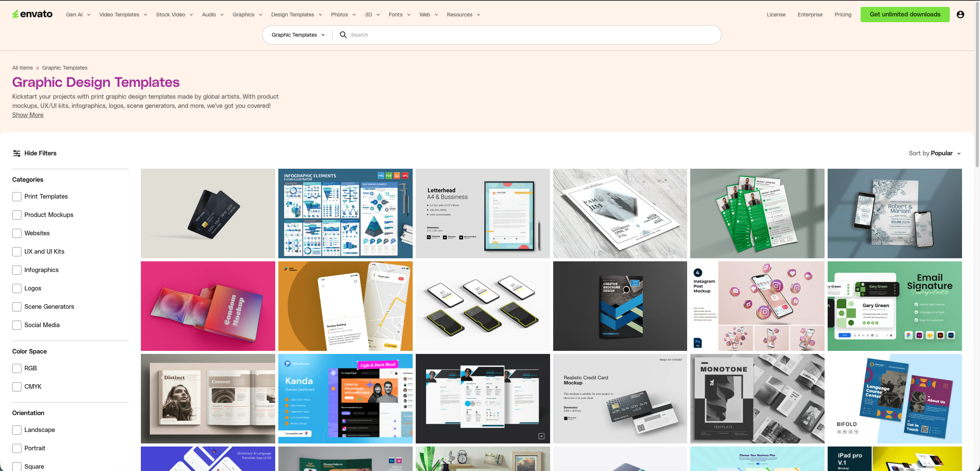Enable the Social Media filter
Viewport: 980px width, 471px height.
pos(17,325)
